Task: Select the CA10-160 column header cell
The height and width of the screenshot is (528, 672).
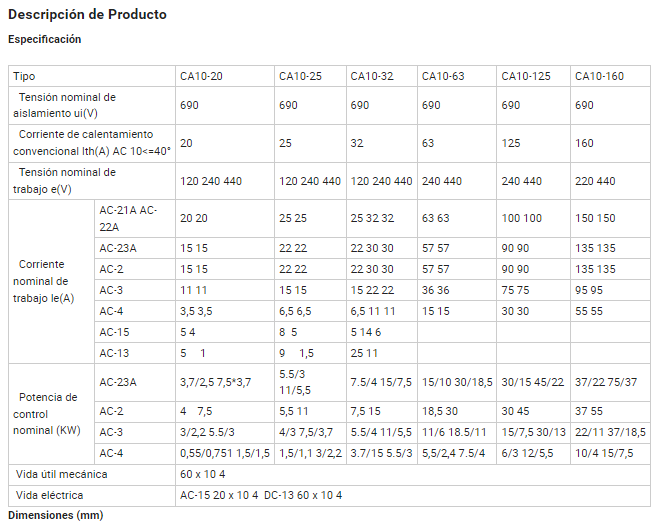Action: (610, 76)
